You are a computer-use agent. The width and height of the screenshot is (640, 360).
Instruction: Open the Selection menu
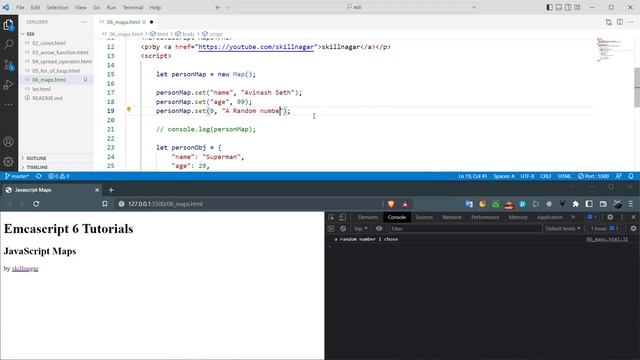tap(57, 7)
